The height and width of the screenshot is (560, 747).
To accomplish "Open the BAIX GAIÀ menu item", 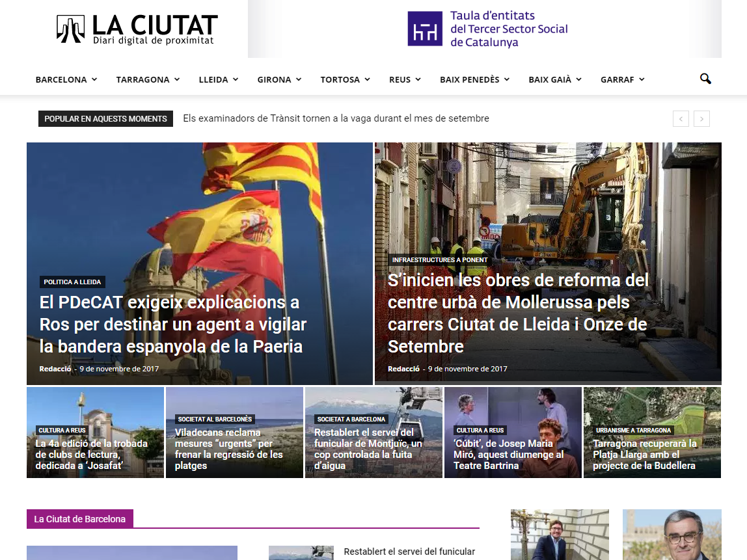I will coord(550,79).
